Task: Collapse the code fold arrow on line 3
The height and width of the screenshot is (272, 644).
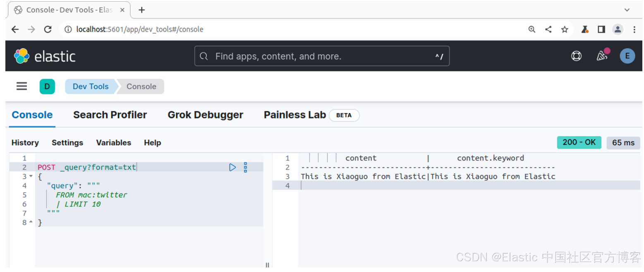Action: pyautogui.click(x=31, y=177)
